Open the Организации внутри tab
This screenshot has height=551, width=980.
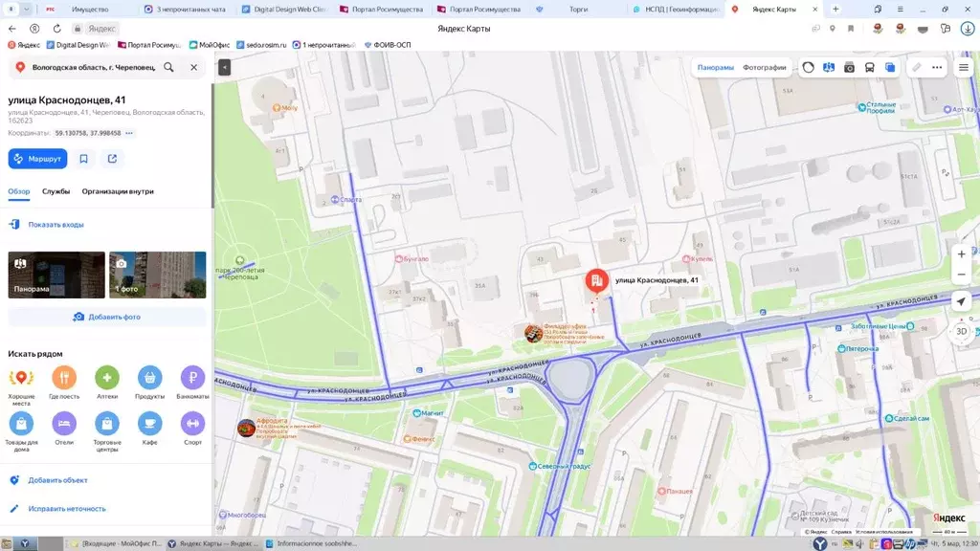pyautogui.click(x=118, y=191)
